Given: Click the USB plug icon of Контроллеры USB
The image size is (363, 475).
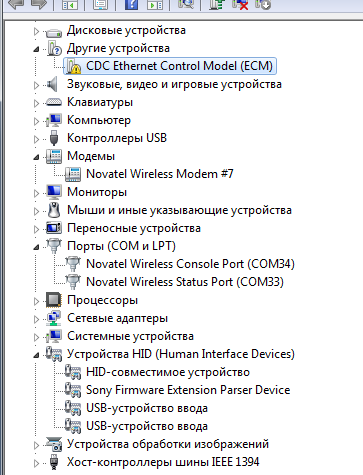Looking at the screenshot, I should [54, 138].
